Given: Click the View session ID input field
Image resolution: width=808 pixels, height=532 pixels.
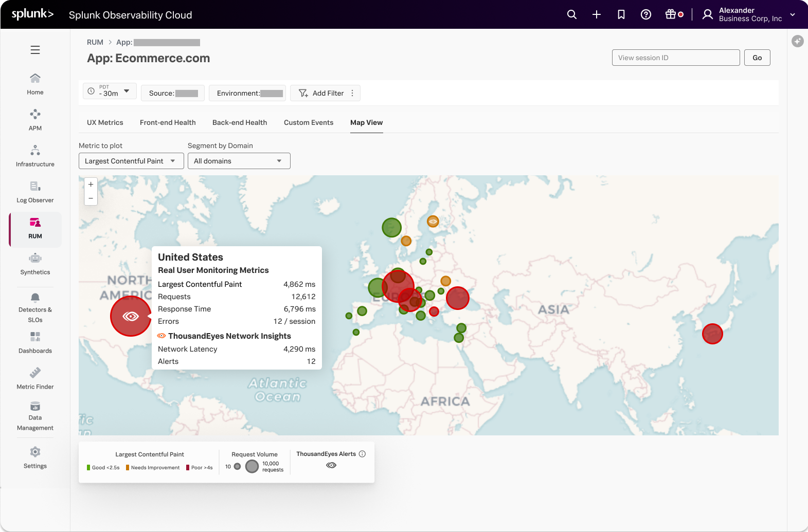Looking at the screenshot, I should [675, 58].
